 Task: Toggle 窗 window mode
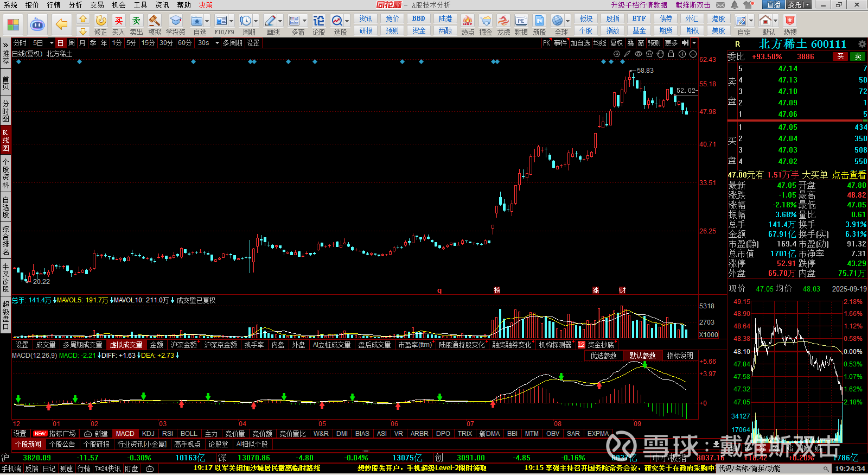point(641,43)
